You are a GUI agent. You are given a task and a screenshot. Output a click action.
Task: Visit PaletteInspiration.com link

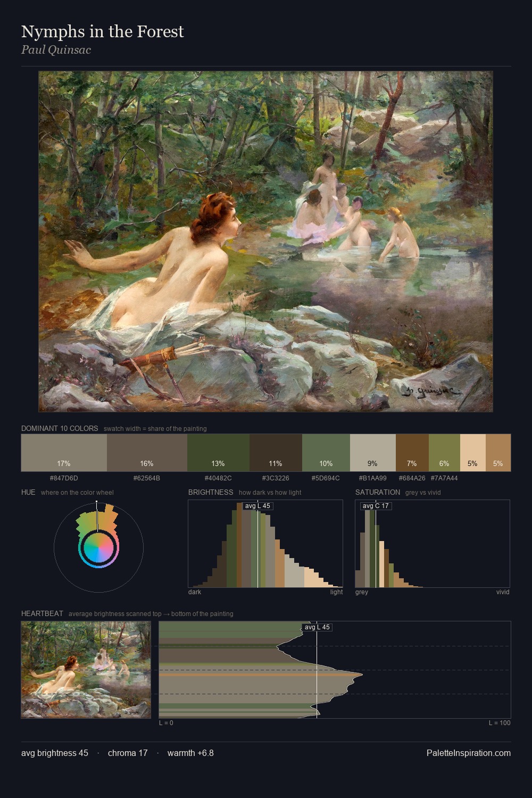point(469,753)
